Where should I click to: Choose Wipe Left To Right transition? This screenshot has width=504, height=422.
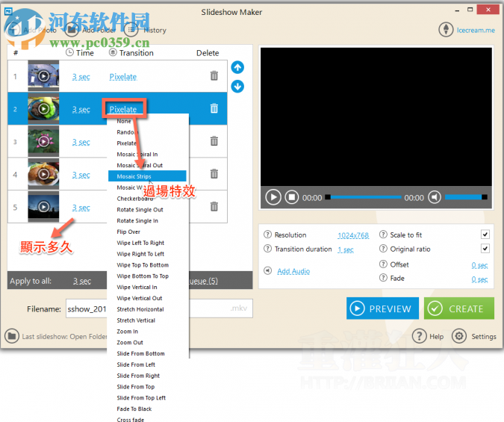click(140, 243)
